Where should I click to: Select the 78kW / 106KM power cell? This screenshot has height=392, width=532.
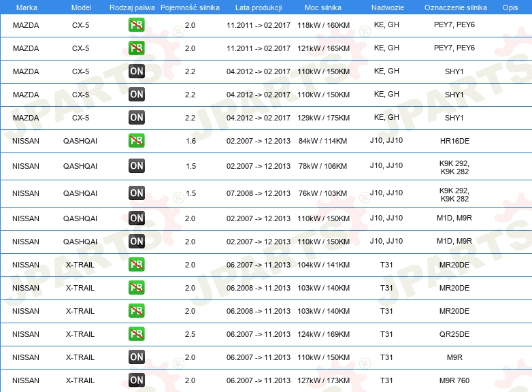[x=322, y=166]
